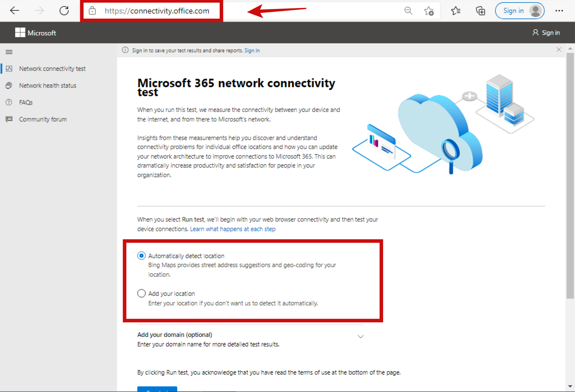The image size is (575, 392).
Task: Go back with the browser back arrow
Action: click(14, 11)
